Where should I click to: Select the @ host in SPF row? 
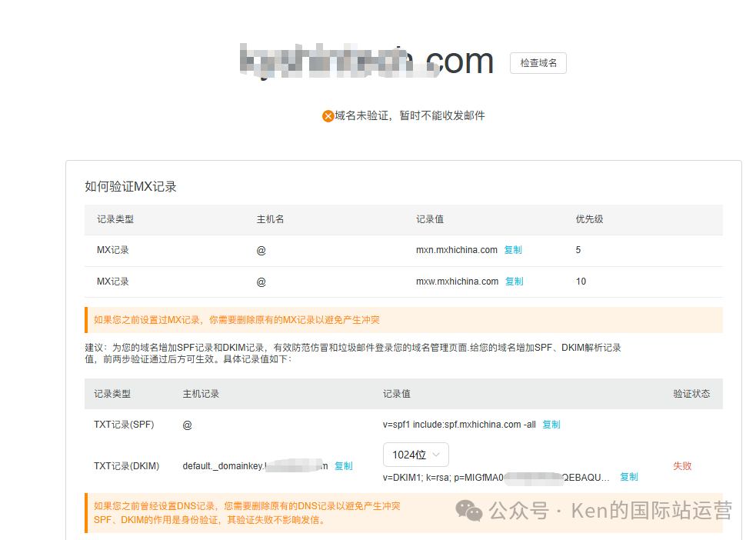[187, 425]
